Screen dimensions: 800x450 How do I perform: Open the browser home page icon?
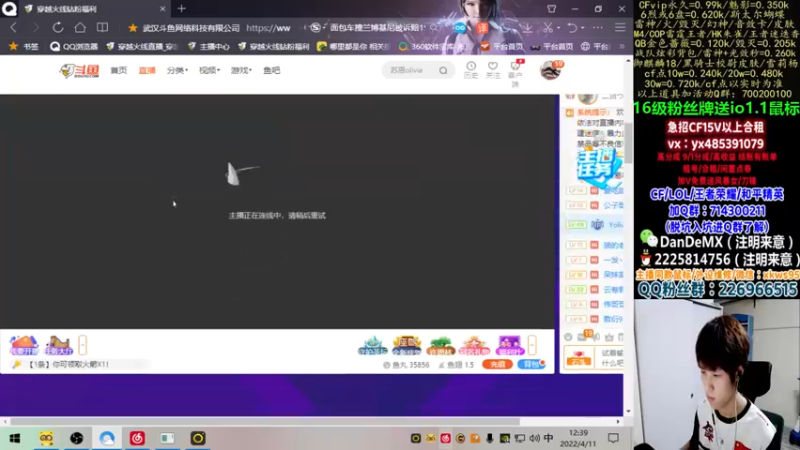[x=80, y=28]
